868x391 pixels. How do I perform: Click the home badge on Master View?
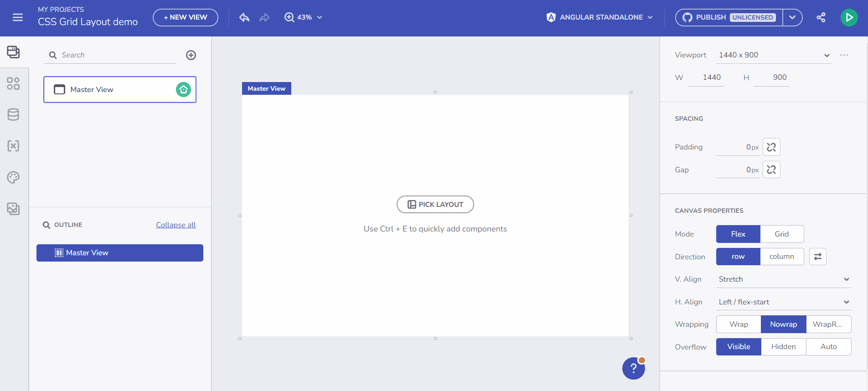183,90
